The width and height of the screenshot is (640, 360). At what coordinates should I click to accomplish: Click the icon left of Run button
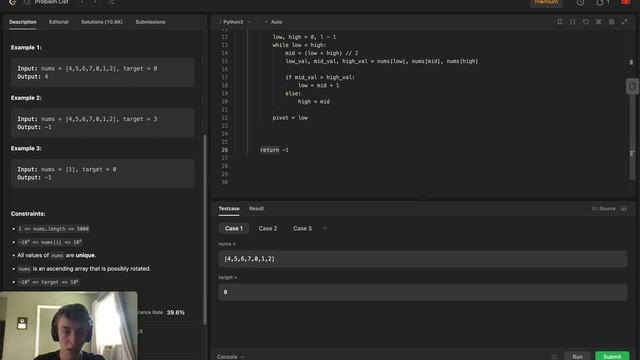tap(554, 357)
